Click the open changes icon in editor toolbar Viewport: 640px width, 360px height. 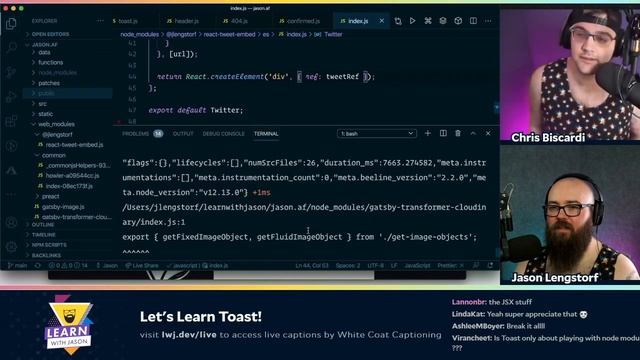coord(398,21)
